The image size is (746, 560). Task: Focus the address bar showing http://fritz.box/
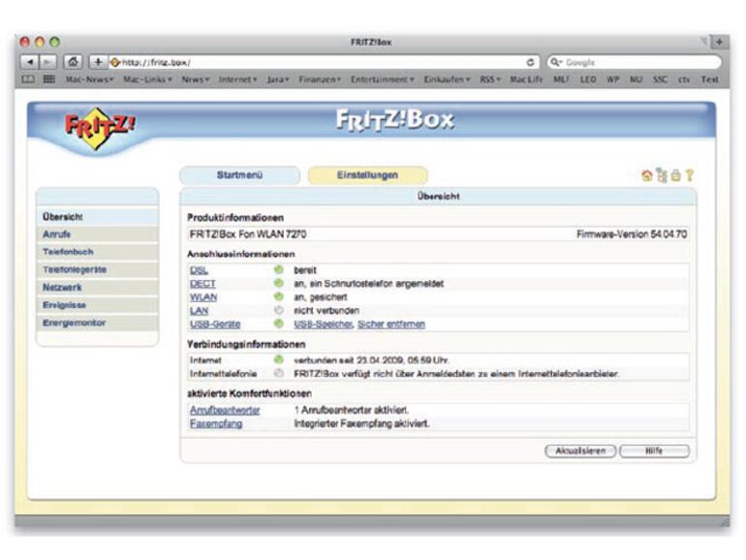click(x=324, y=62)
